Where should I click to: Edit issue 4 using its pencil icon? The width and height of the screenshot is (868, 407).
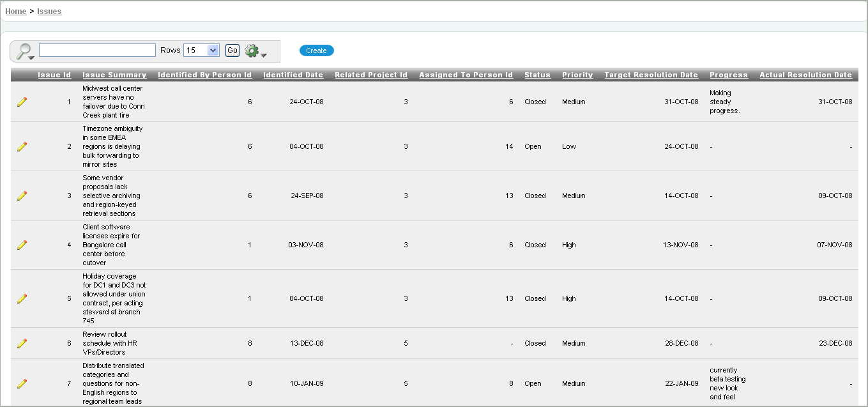click(22, 245)
